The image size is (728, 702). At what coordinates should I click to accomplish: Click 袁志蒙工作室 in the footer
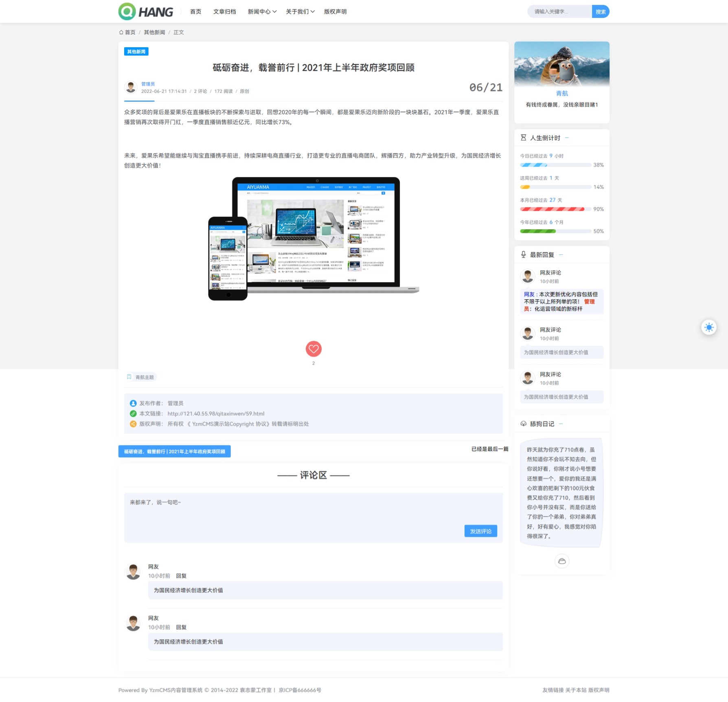(255, 690)
